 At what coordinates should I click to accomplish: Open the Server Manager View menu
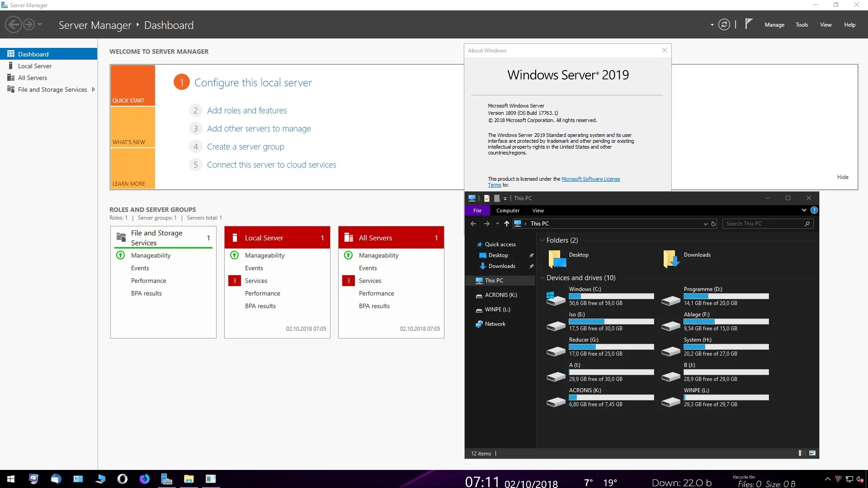coord(826,25)
